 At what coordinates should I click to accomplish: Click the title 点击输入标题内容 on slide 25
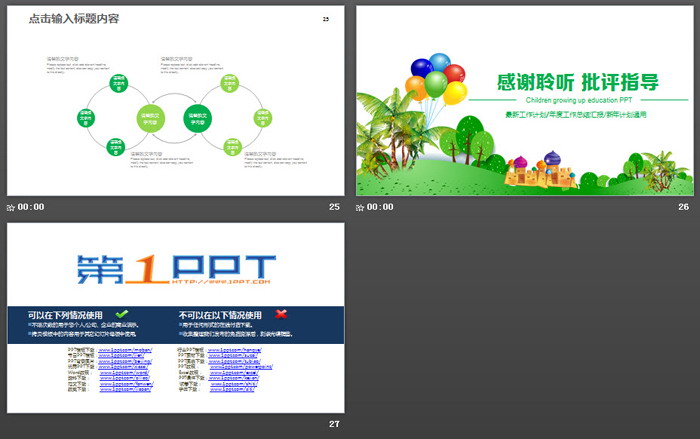(x=73, y=19)
